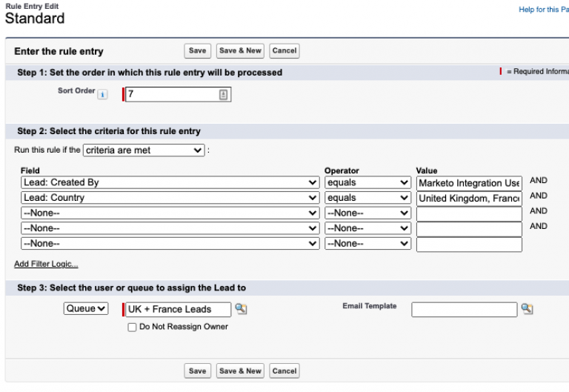Open the 'Lead: Country' field dropdown

[x=170, y=198]
